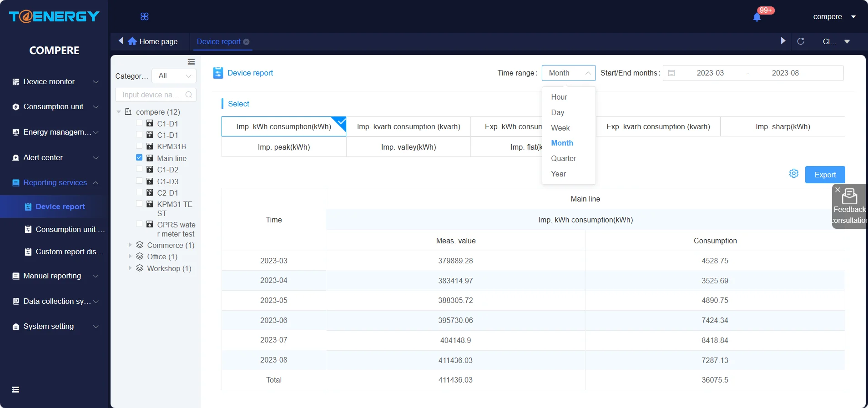Open table settings gear icon
Image resolution: width=868 pixels, height=408 pixels.
[x=793, y=174]
